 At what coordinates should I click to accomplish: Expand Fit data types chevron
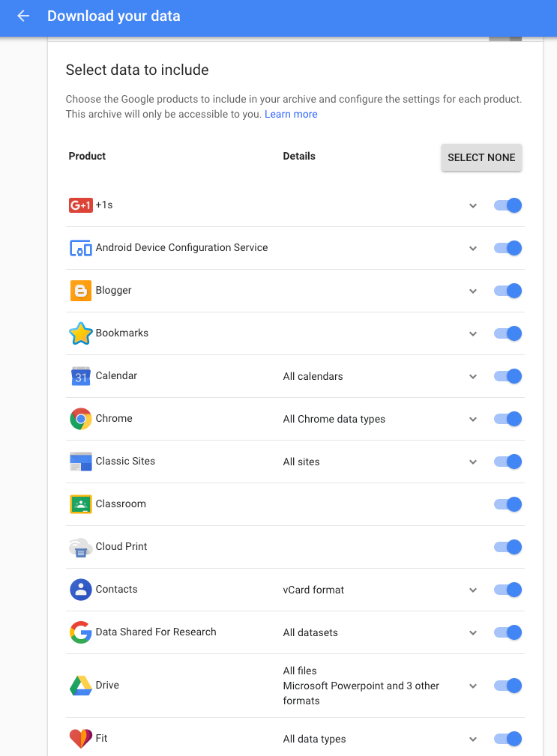pyautogui.click(x=473, y=739)
